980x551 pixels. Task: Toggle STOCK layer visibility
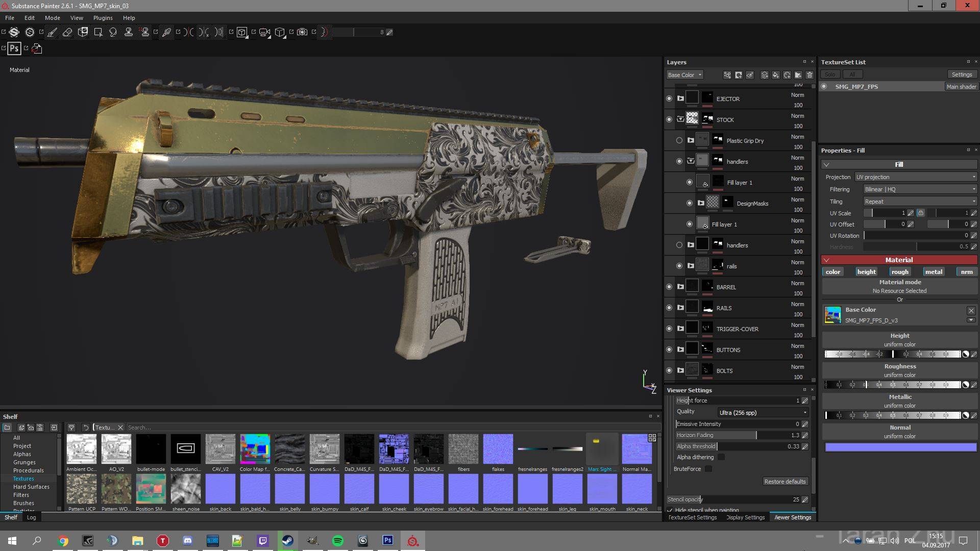pos(668,119)
